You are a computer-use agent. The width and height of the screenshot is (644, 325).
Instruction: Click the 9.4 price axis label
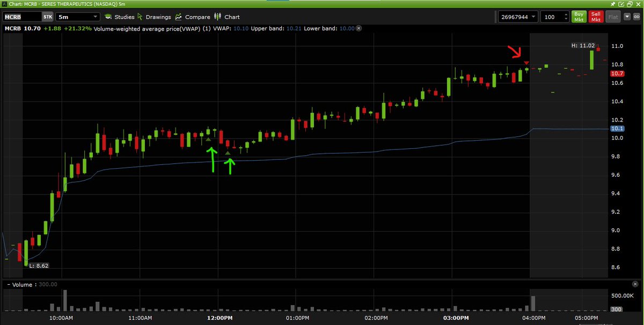tap(616, 193)
